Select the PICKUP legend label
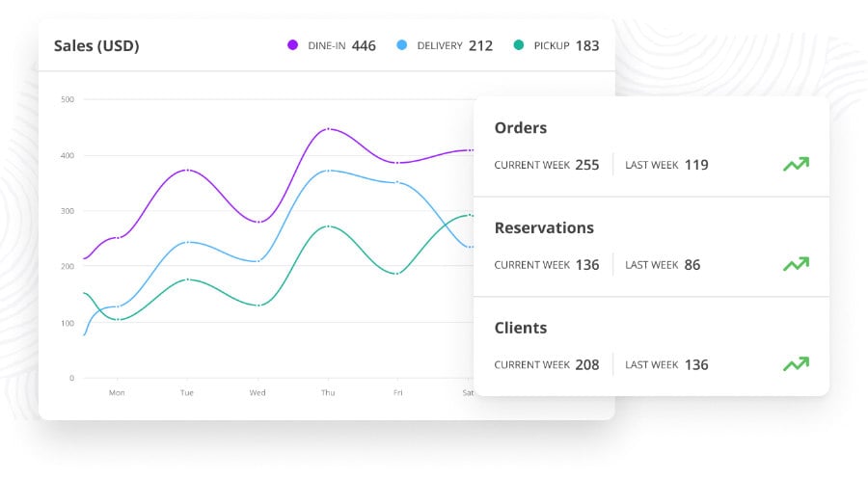The width and height of the screenshot is (868, 478). (552, 46)
